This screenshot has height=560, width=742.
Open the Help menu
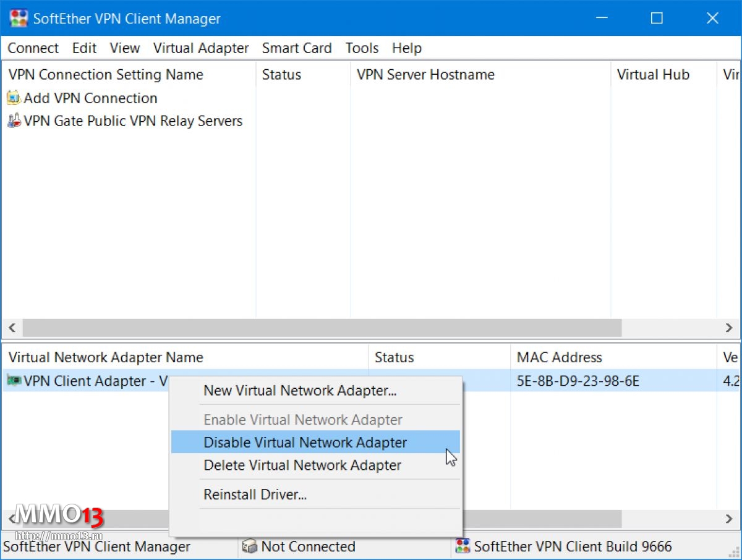[x=407, y=48]
